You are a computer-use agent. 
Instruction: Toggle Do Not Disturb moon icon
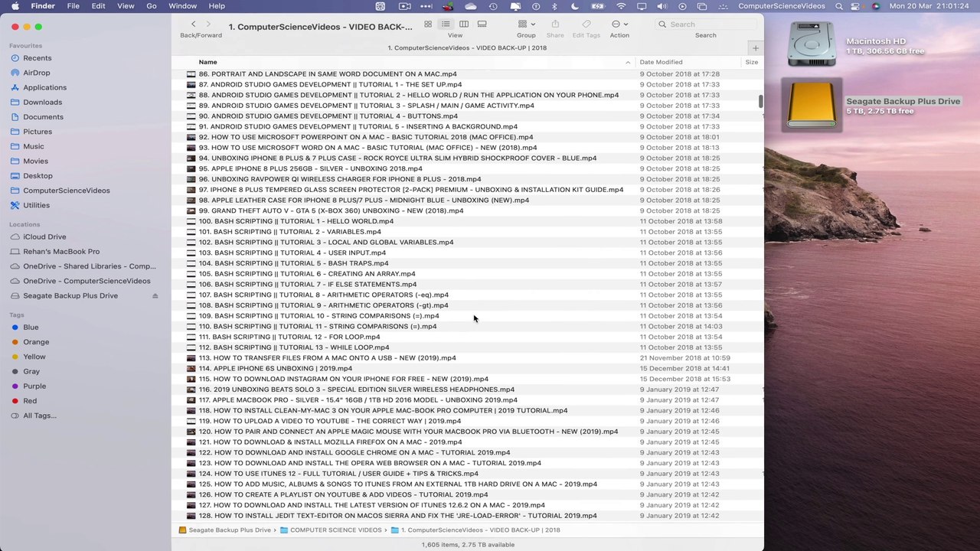577,6
